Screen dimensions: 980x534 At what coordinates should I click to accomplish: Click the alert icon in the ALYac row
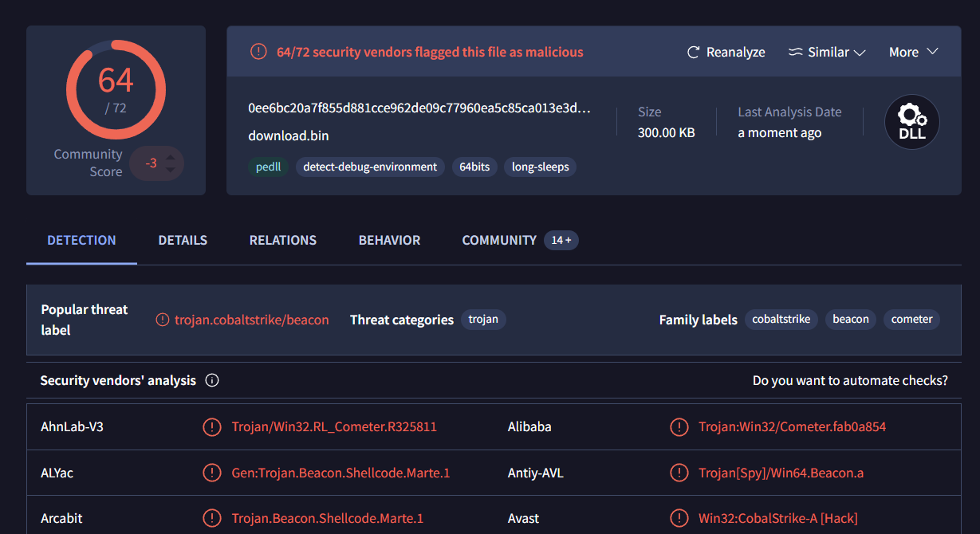pyautogui.click(x=211, y=473)
